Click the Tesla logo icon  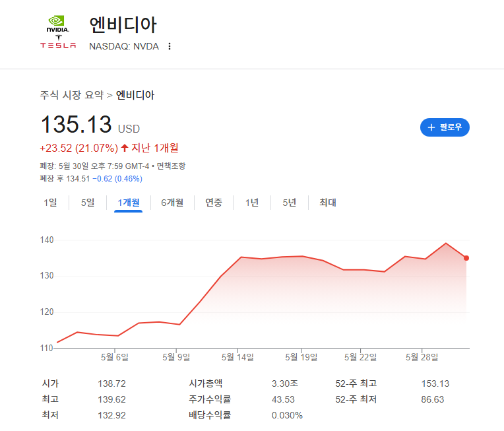tap(58, 42)
